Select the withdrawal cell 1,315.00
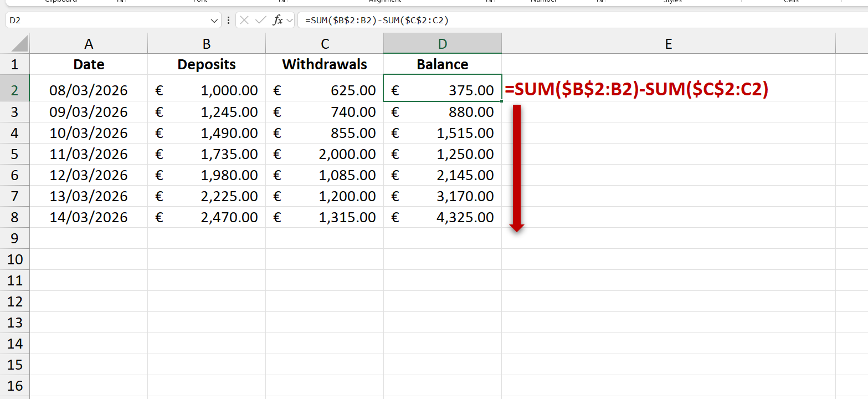 click(x=325, y=217)
